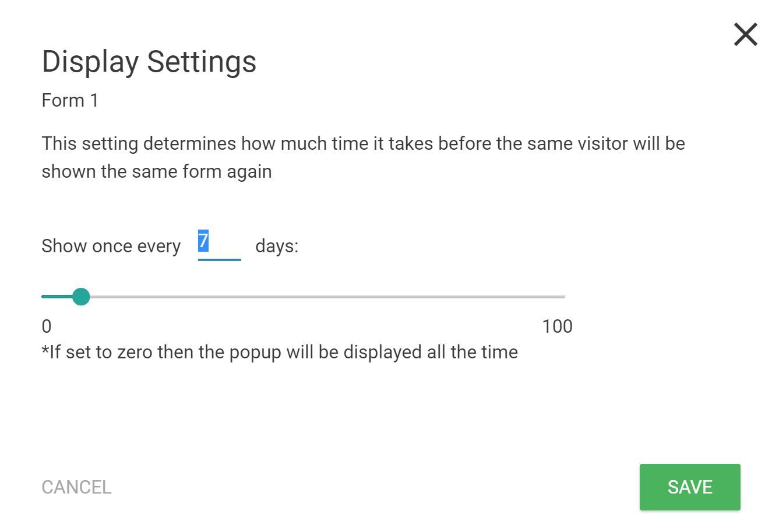
Task: Click the highlighted 7 value
Action: coord(203,240)
